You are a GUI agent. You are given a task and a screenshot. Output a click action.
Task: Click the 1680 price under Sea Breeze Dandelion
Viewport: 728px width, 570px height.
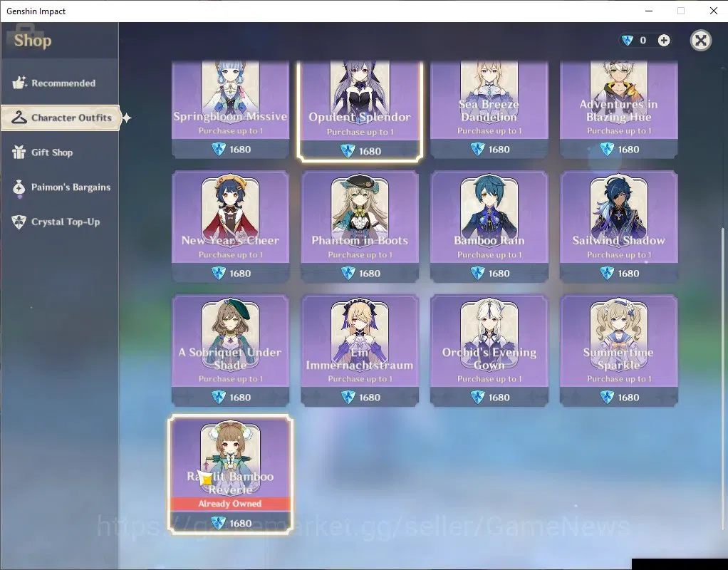499,150
